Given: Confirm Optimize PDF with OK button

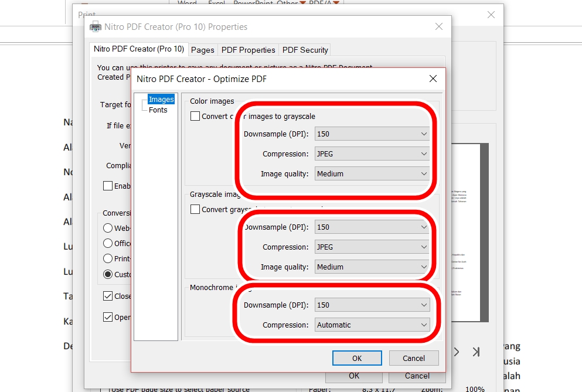Looking at the screenshot, I should tap(357, 358).
